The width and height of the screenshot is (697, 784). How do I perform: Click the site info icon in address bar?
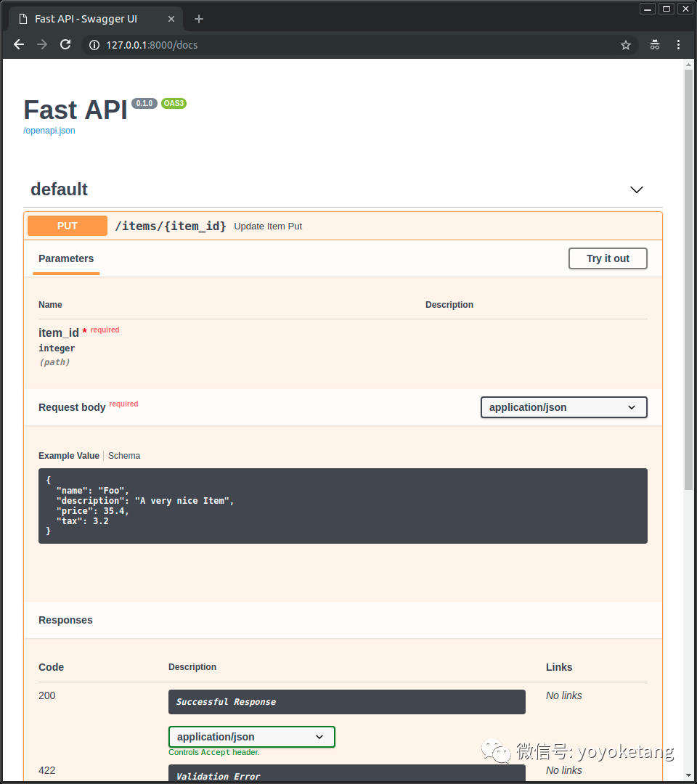pos(94,45)
